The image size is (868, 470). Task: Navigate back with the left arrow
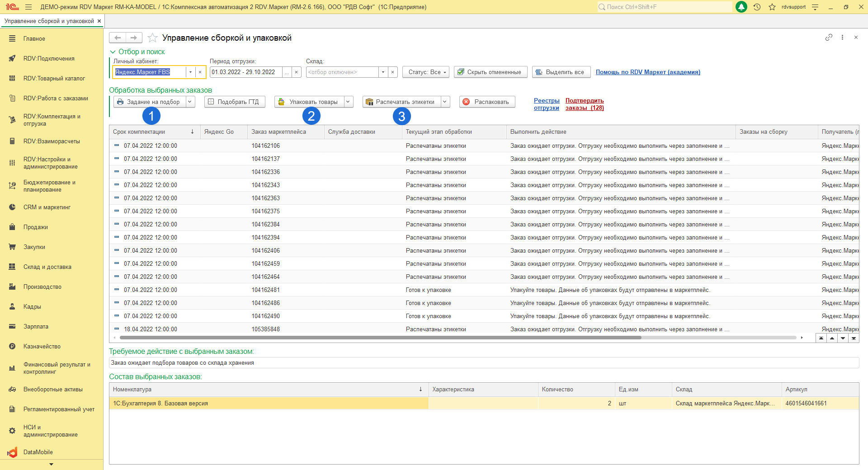tap(118, 38)
